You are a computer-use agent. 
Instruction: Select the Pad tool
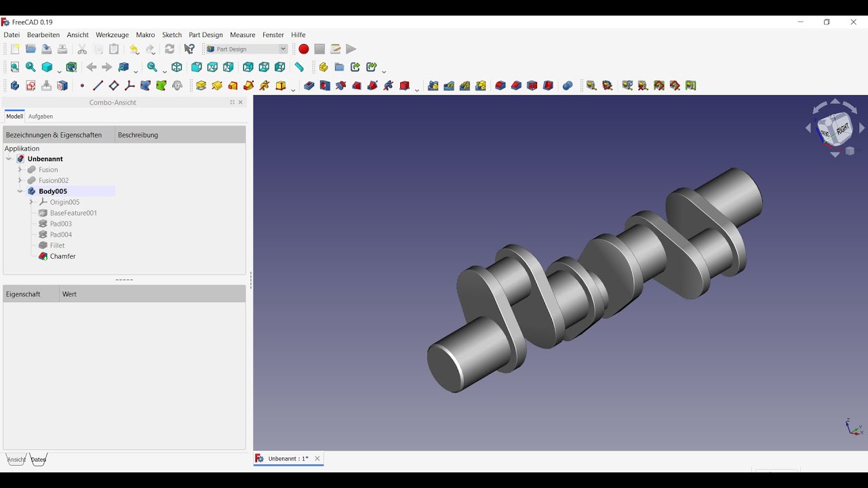click(x=201, y=85)
